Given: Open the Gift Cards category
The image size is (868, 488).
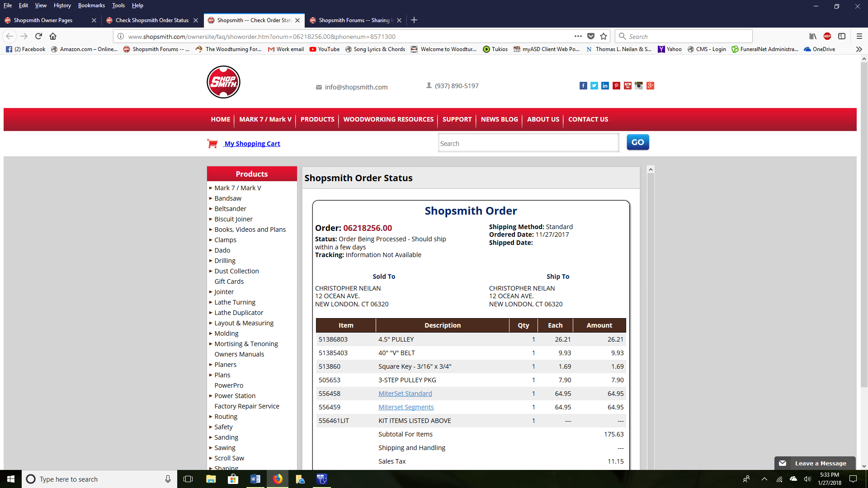Looking at the screenshot, I should pos(229,282).
